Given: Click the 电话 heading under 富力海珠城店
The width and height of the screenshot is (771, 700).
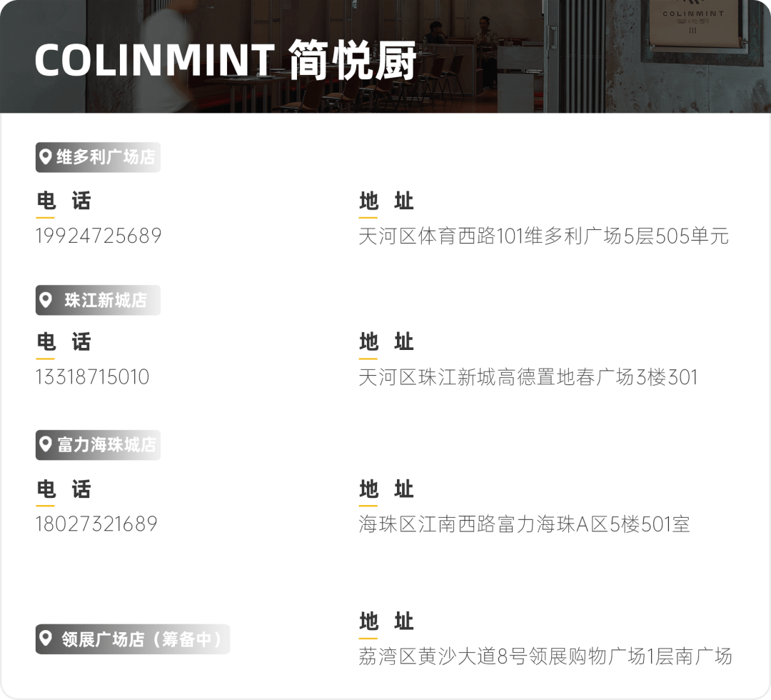Looking at the screenshot, I should tap(64, 489).
